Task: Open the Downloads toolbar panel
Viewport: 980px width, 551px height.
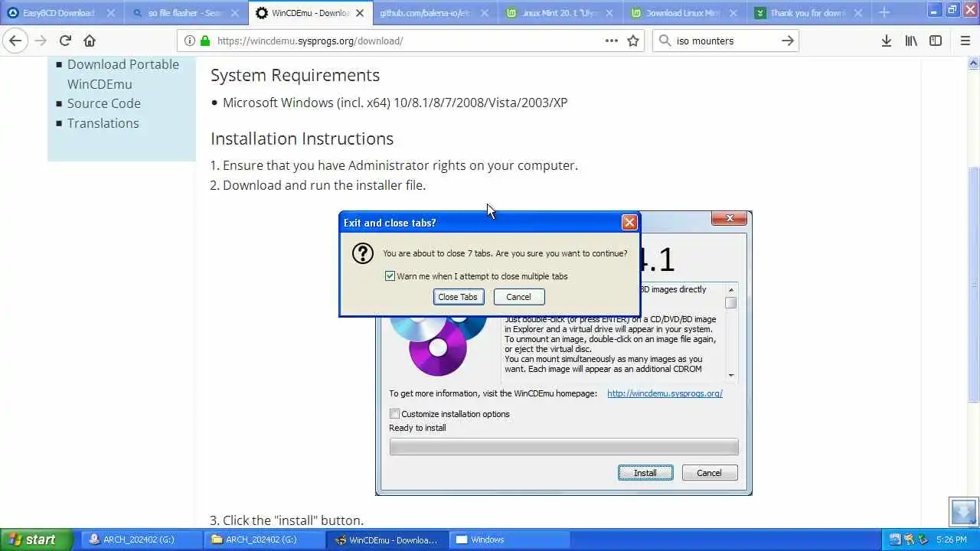Action: pyautogui.click(x=887, y=41)
